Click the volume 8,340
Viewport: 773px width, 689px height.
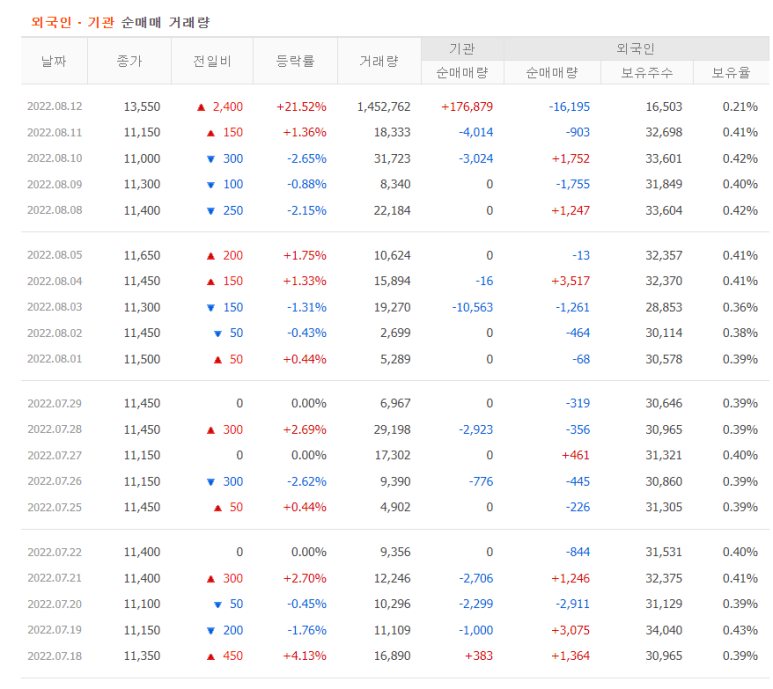click(x=395, y=184)
